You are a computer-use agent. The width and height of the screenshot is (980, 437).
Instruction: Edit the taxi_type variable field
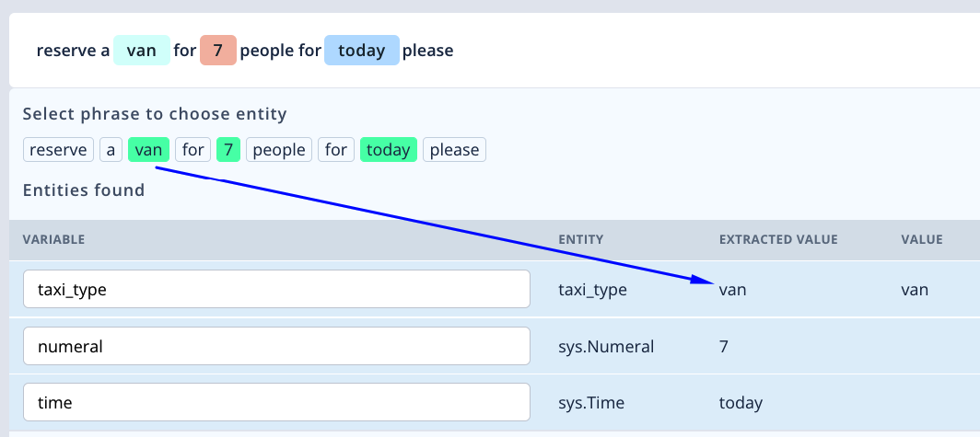277,289
